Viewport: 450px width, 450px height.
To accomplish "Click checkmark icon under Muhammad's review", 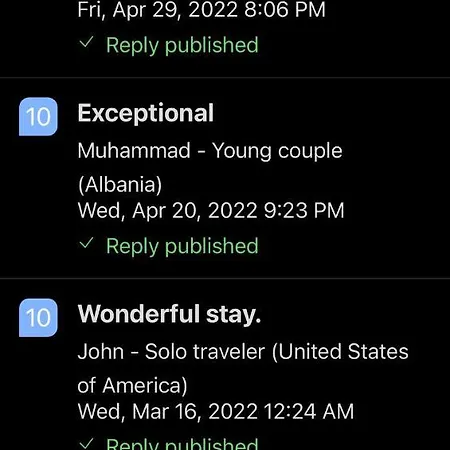I will tap(86, 243).
